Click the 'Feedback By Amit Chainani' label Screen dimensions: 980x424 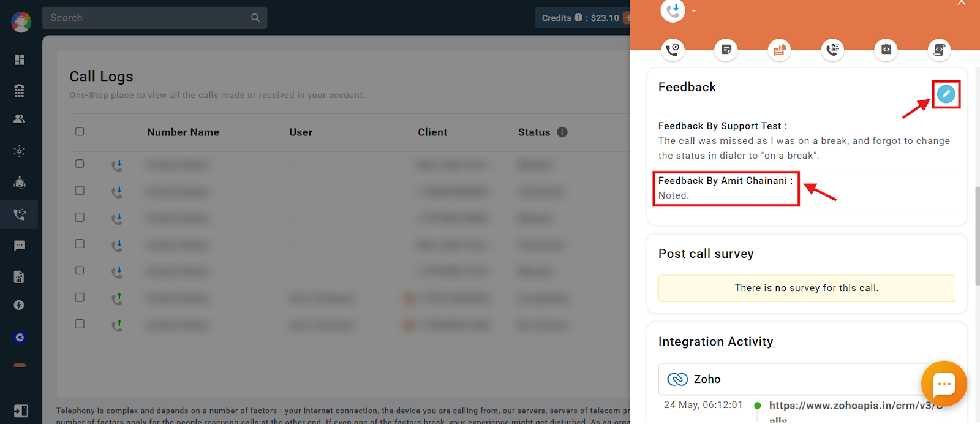(x=725, y=181)
